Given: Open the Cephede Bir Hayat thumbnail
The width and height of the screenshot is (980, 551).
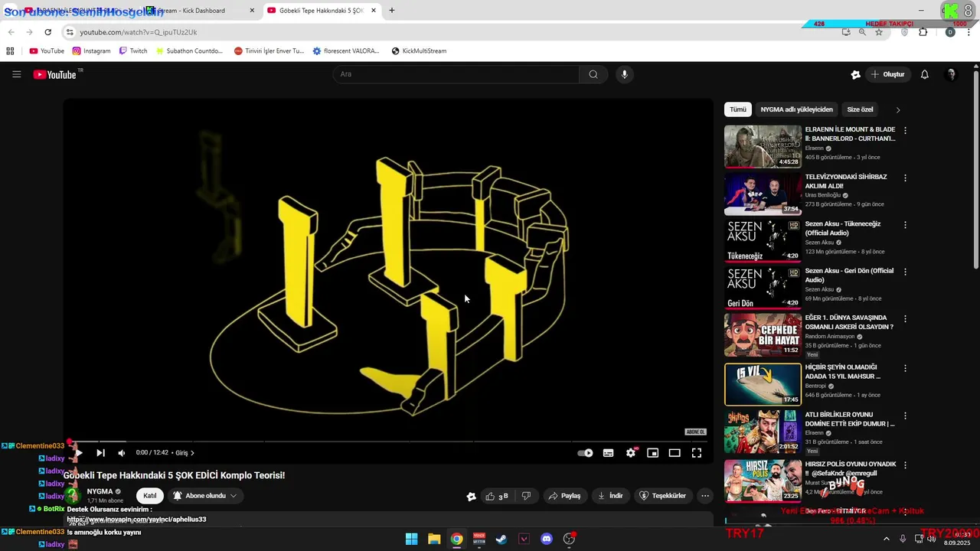Looking at the screenshot, I should click(x=763, y=334).
